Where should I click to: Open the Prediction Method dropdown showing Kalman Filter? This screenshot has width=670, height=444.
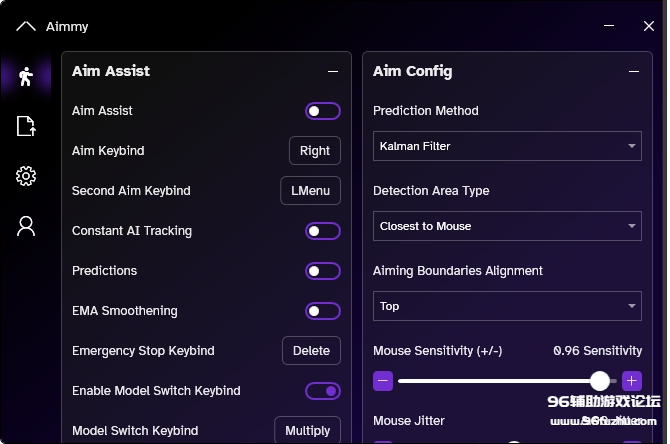[x=507, y=146]
